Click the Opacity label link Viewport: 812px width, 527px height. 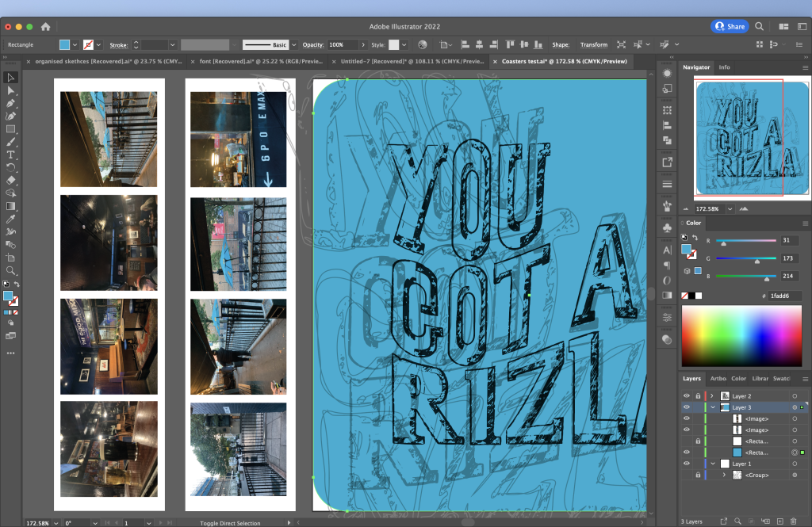(x=312, y=45)
